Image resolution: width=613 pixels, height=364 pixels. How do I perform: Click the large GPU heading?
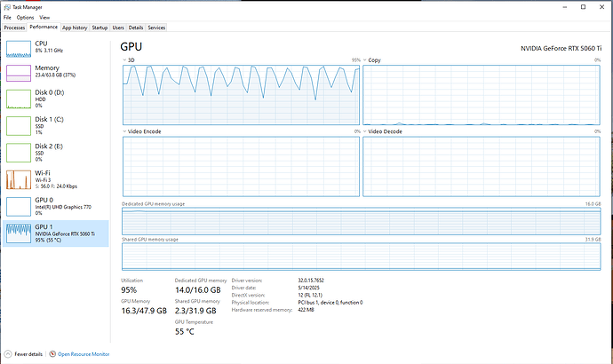coord(131,46)
